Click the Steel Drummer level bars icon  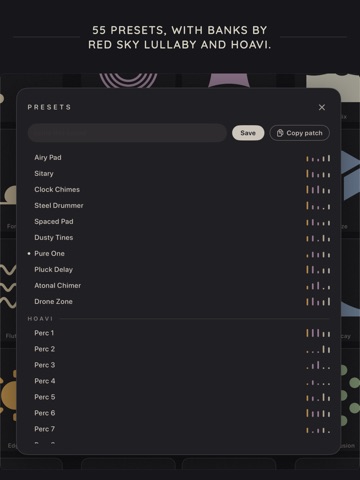pos(318,206)
